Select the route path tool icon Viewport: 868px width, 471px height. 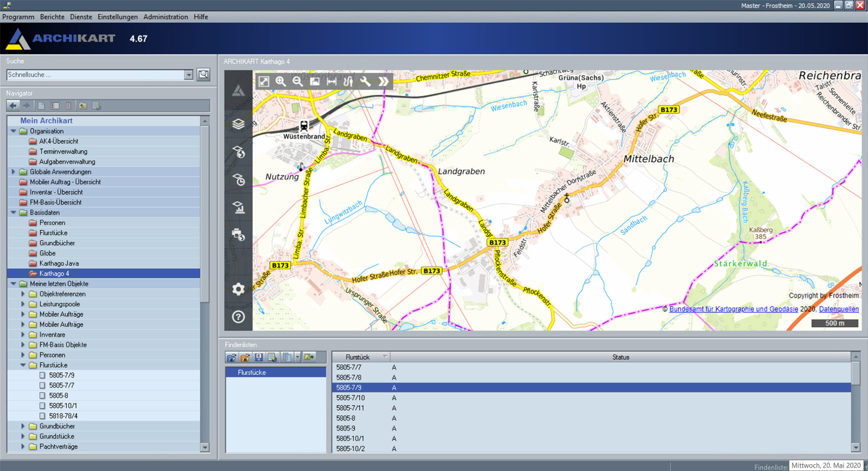pos(348,82)
